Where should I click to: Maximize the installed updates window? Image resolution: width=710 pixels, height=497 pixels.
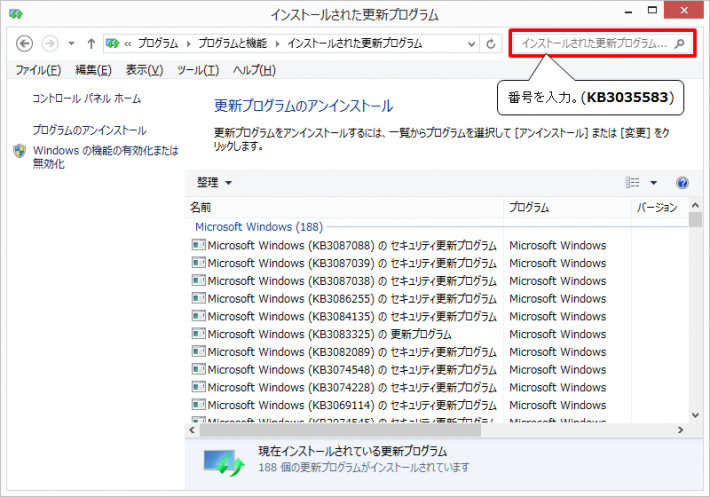(652, 10)
